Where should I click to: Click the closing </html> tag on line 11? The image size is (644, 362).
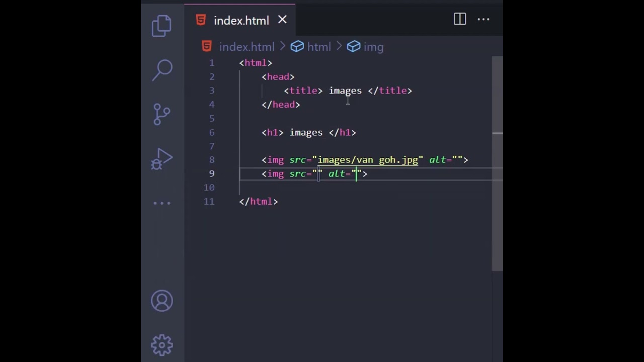click(x=259, y=202)
